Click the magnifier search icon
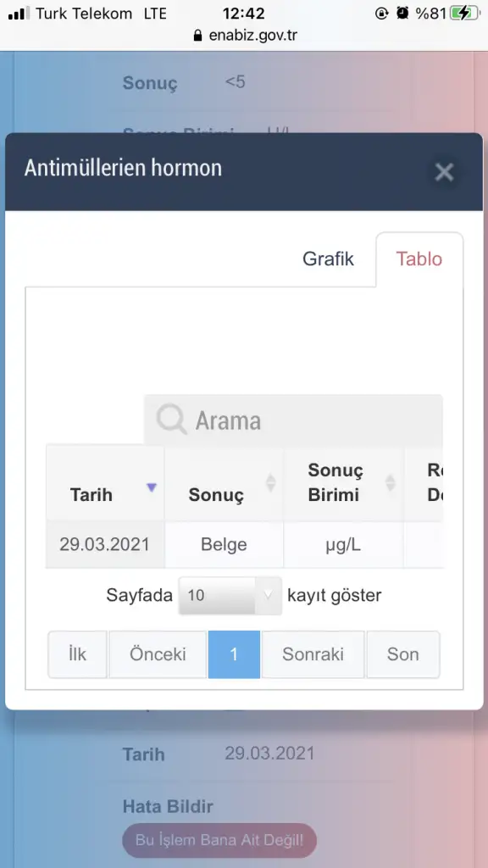 pos(171,419)
